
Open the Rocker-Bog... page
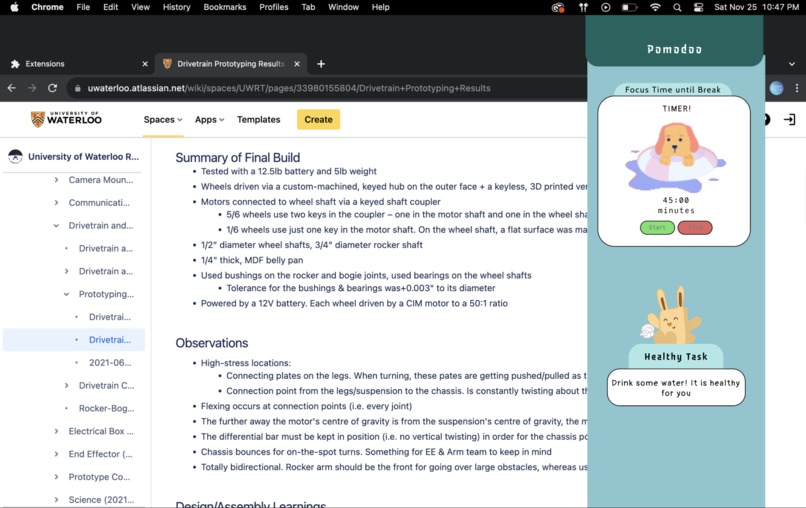(106, 408)
